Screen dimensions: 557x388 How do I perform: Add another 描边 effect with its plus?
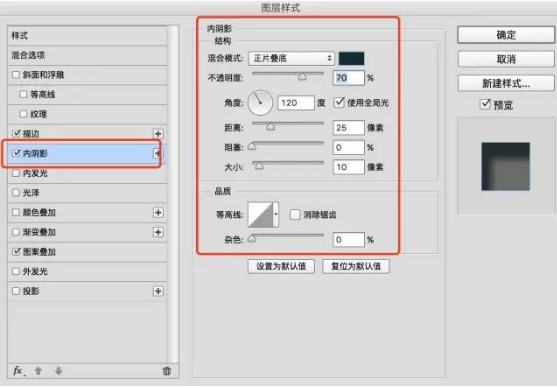point(158,134)
